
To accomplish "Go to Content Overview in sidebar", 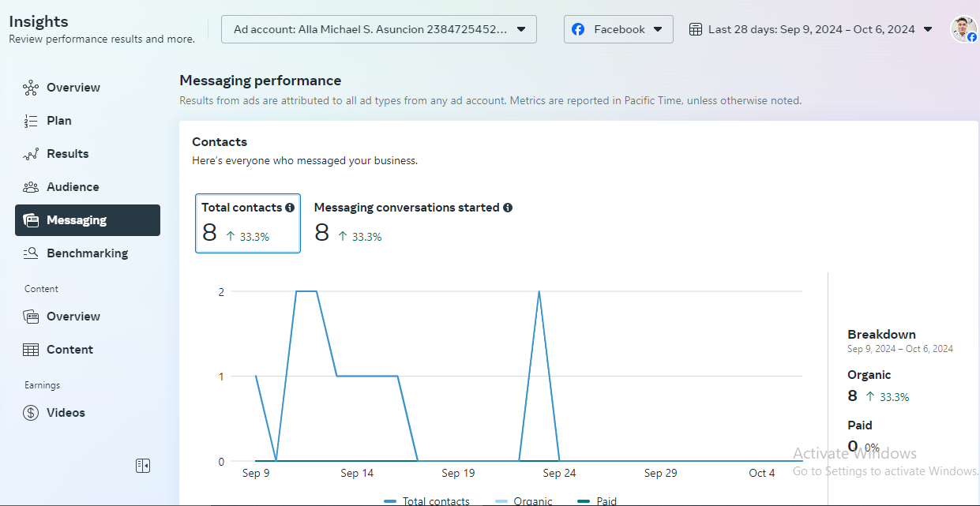I will tap(73, 317).
